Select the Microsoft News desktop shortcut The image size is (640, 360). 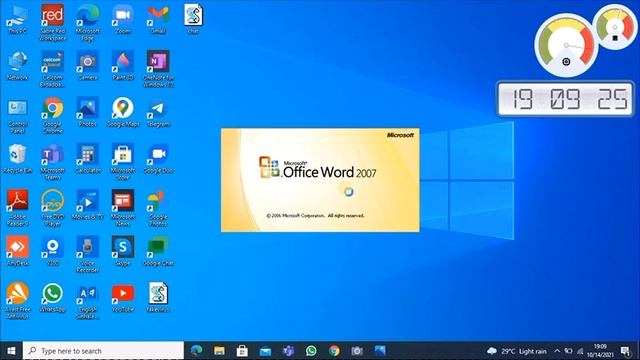click(x=123, y=208)
